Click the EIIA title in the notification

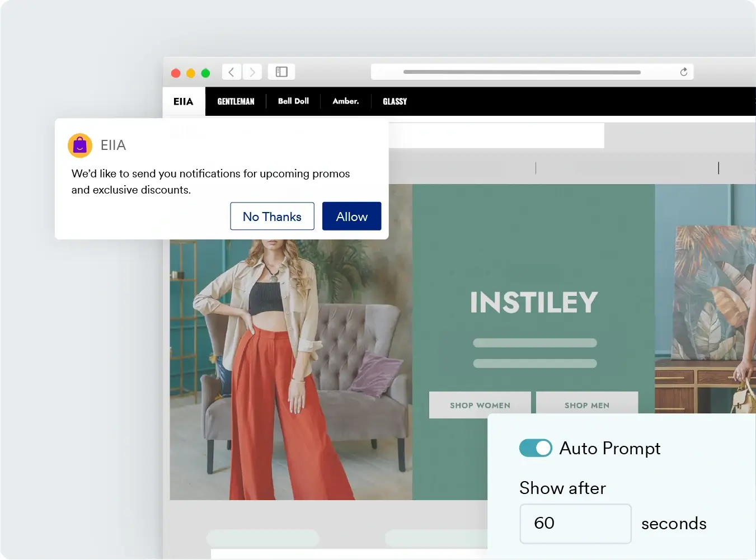[x=113, y=145]
